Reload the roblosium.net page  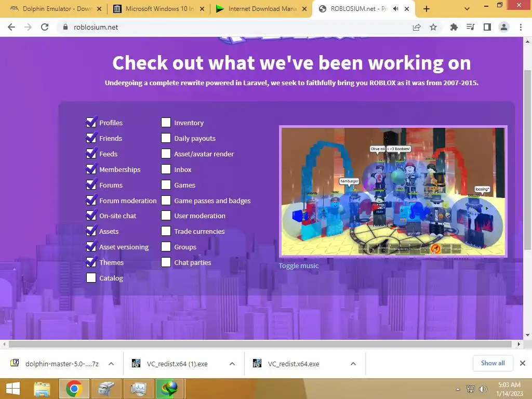click(x=45, y=27)
